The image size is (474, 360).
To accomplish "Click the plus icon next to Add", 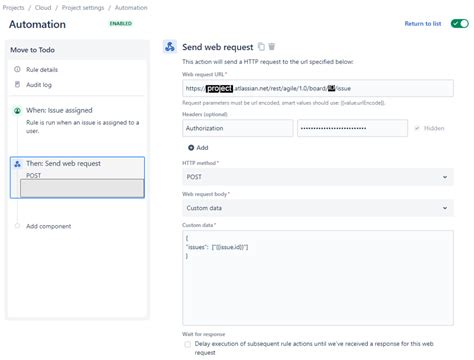I will 191,148.
